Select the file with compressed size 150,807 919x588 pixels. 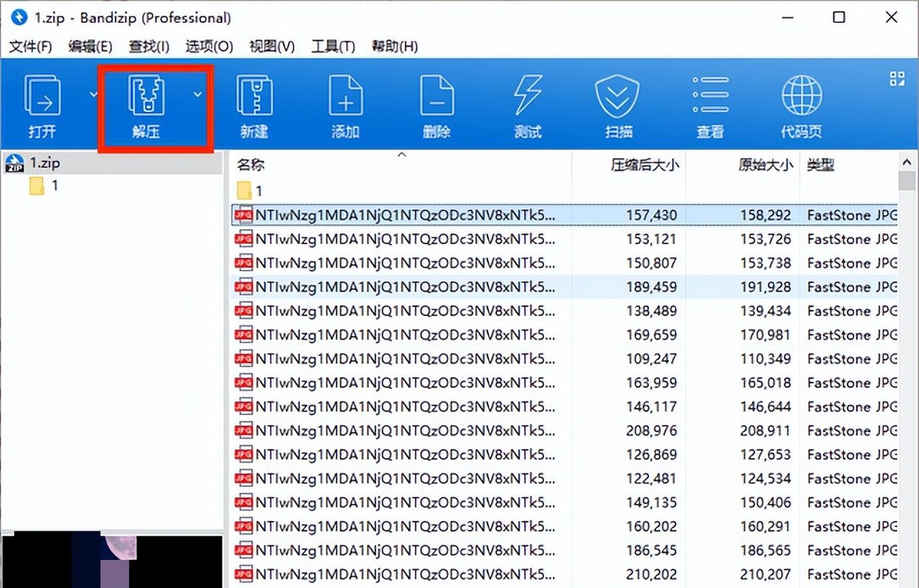[x=564, y=263]
